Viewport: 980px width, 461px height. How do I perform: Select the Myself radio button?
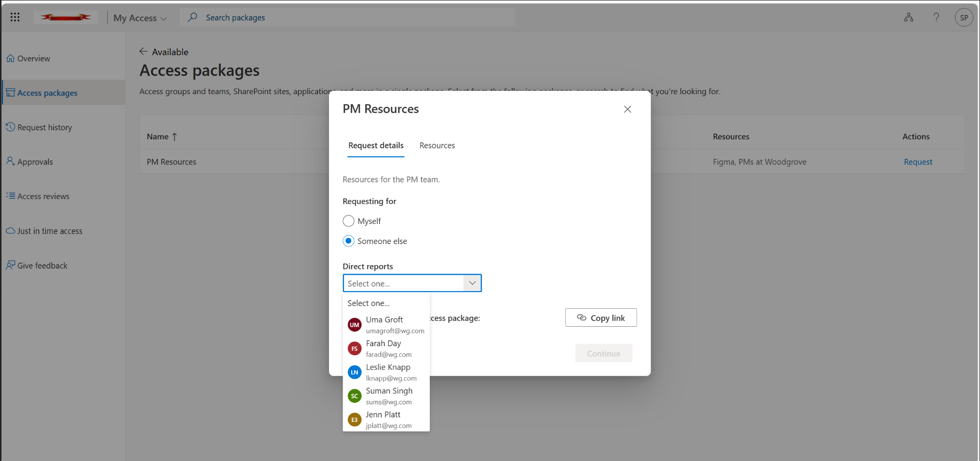[349, 221]
